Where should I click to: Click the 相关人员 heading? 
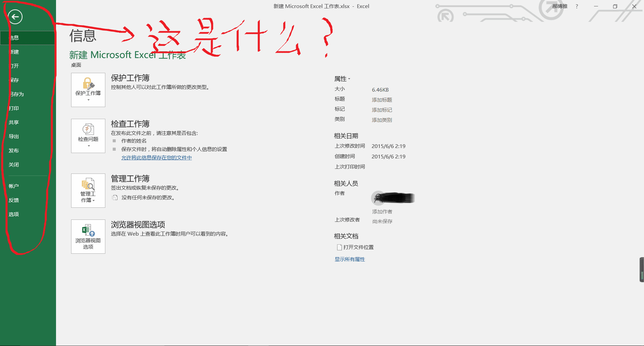[x=346, y=184]
